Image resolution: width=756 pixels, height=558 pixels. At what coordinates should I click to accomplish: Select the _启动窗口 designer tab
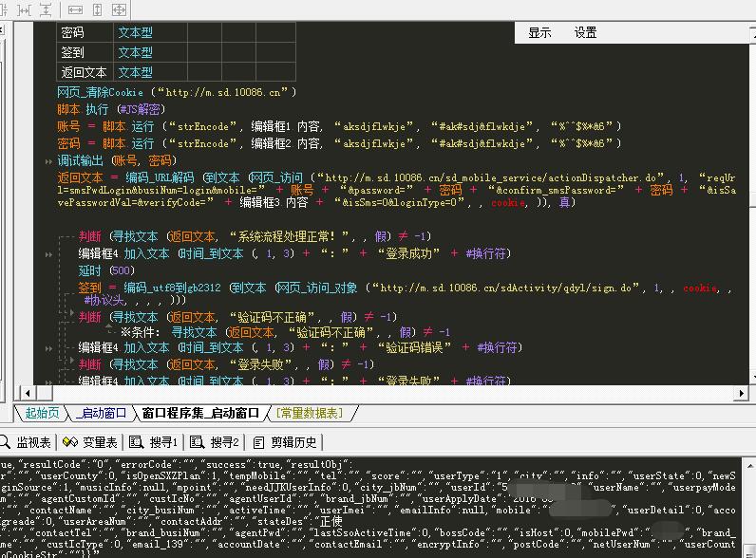click(x=102, y=413)
